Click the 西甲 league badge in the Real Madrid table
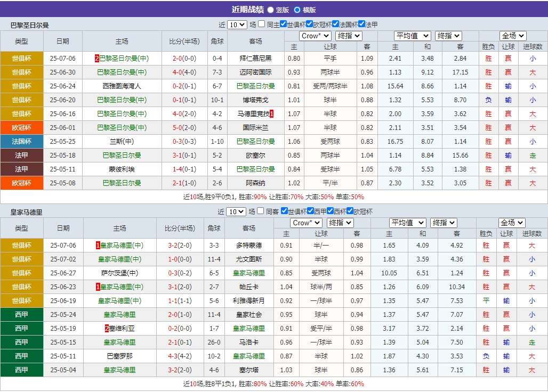 [22, 314]
